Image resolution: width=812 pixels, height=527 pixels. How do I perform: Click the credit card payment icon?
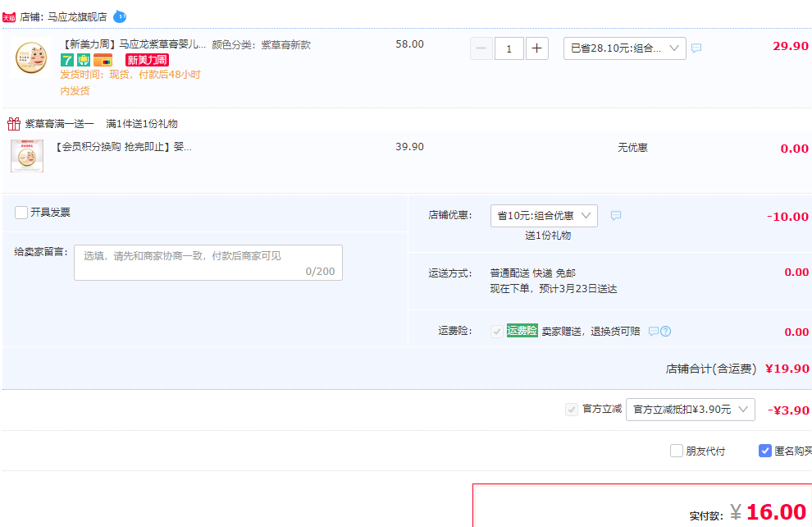click(x=103, y=60)
